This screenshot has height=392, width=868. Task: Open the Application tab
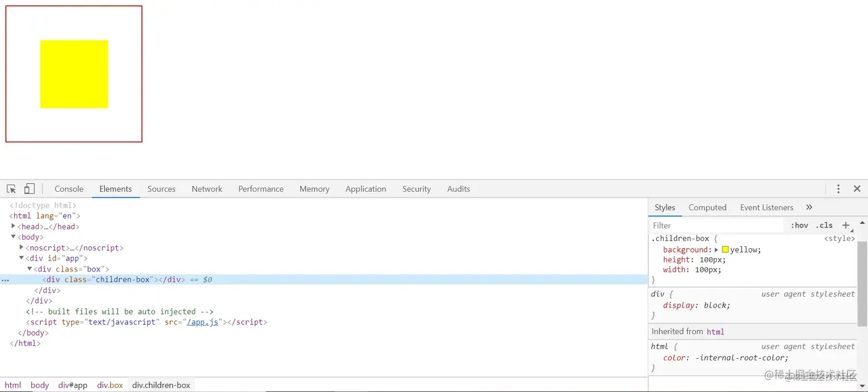tap(366, 189)
